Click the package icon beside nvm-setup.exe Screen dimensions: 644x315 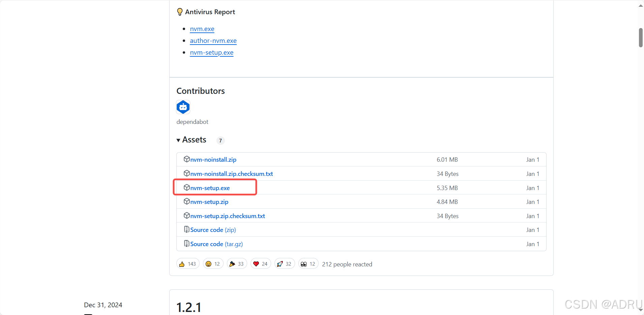click(x=187, y=187)
